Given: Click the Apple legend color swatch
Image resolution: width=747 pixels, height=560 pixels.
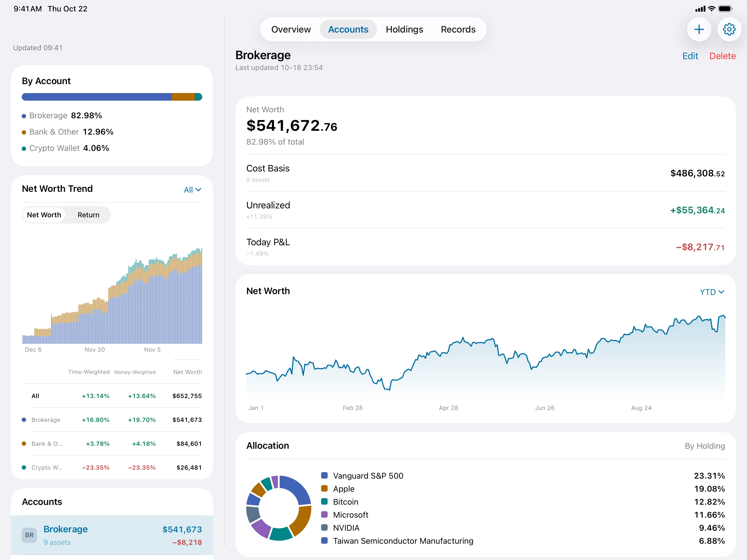Looking at the screenshot, I should pyautogui.click(x=324, y=488).
